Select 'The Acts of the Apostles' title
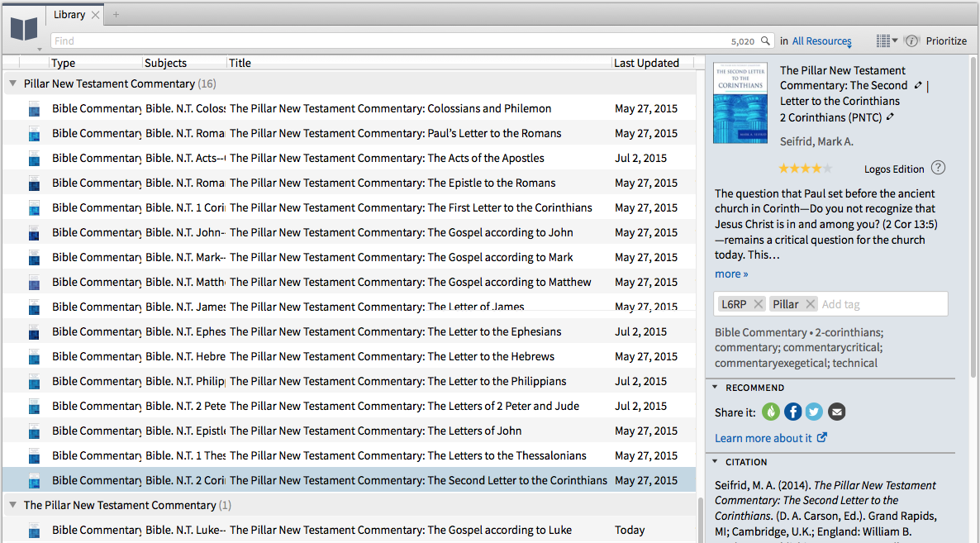 pos(387,158)
